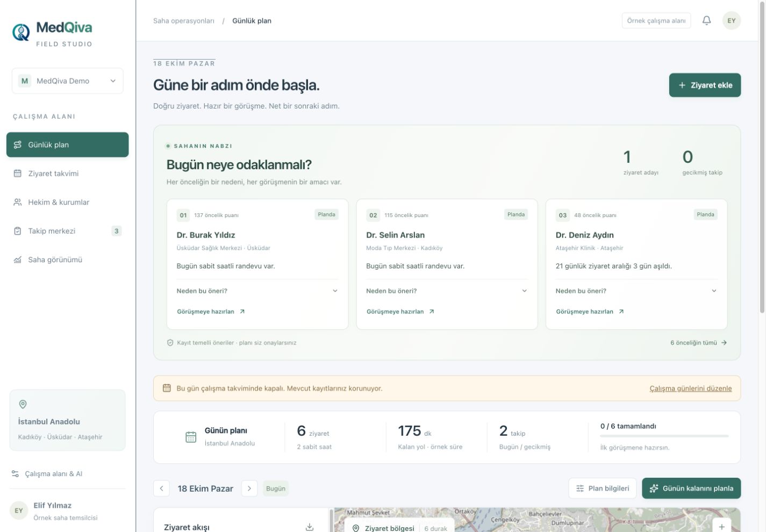Viewport: 766px width, 532px height.
Task: Click the Çalışma alanı & AI sliders icon
Action: tap(16, 474)
